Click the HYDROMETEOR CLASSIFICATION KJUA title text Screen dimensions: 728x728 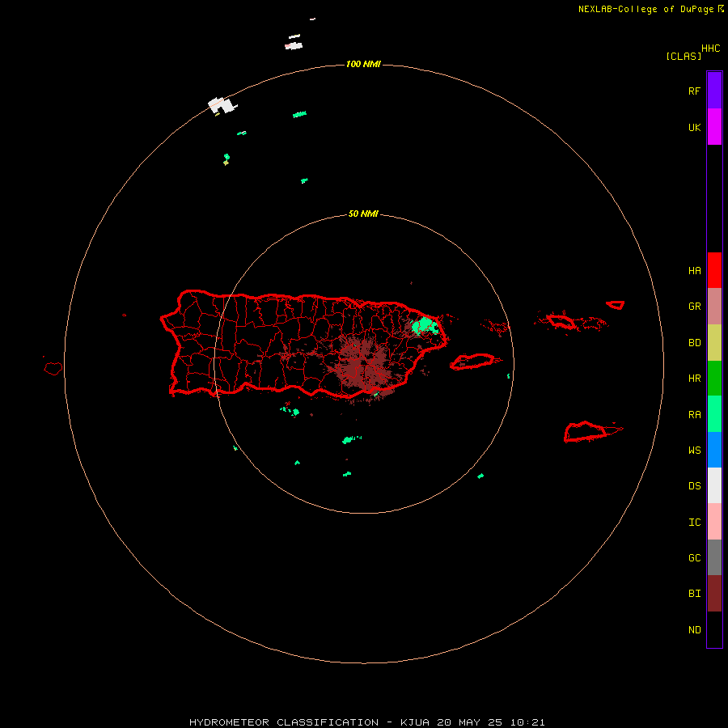tap(366, 722)
